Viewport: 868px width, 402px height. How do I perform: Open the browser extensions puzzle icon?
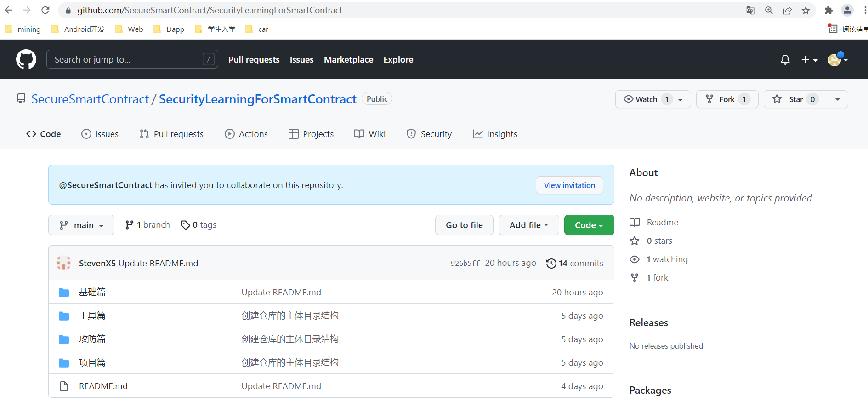[828, 10]
